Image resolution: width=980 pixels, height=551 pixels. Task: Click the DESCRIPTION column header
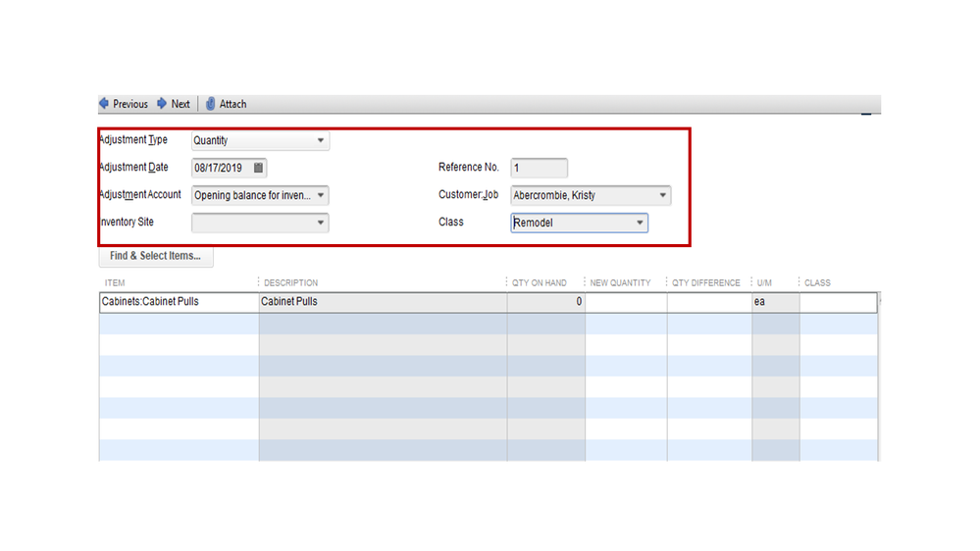pos(290,283)
